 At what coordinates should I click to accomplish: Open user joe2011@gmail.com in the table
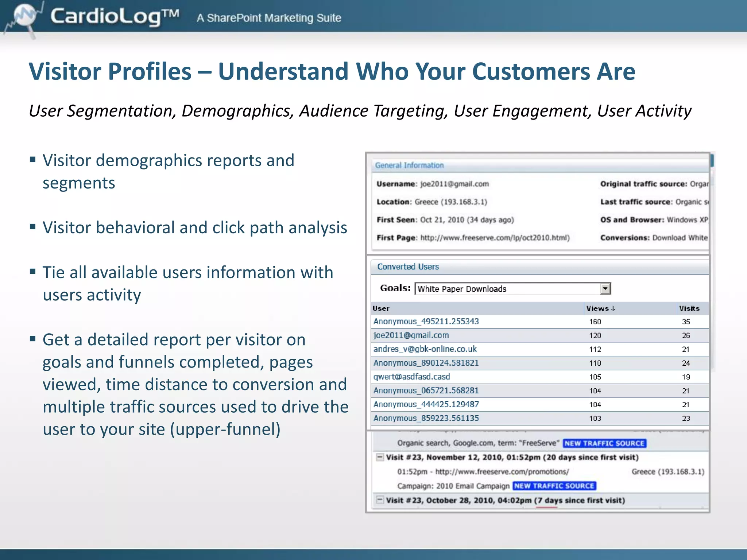coord(411,335)
